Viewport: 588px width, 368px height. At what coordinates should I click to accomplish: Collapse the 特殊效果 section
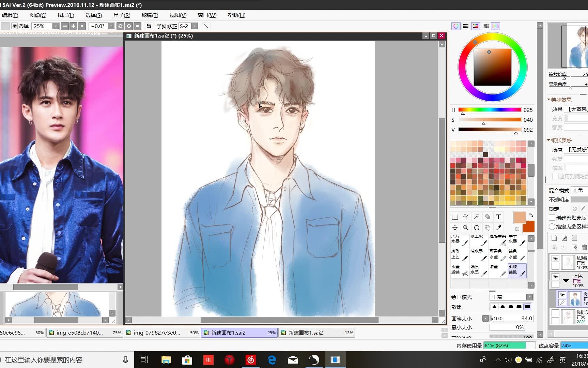(x=549, y=100)
